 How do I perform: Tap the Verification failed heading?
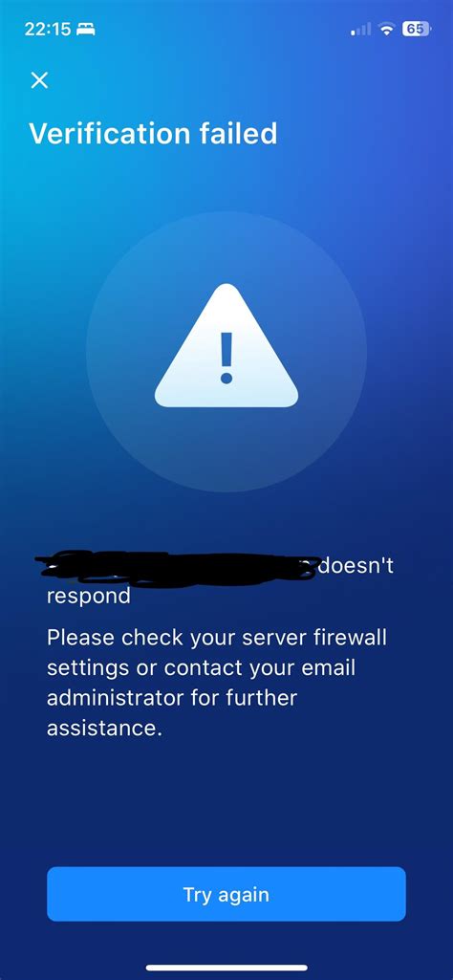153,134
